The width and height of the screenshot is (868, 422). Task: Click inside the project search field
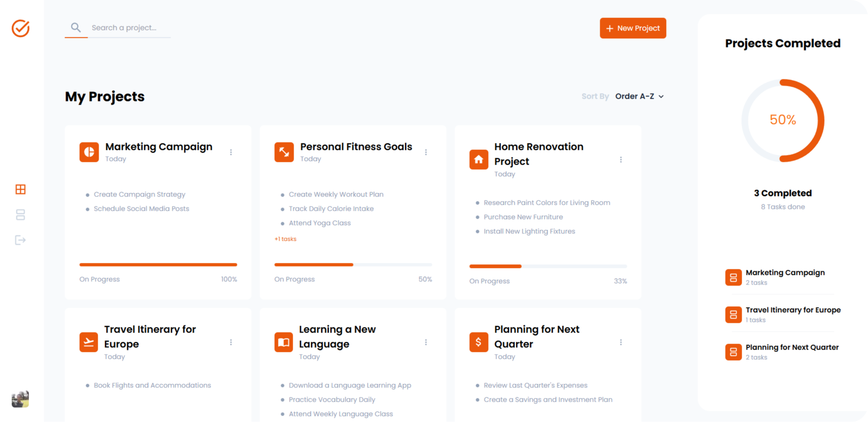129,27
